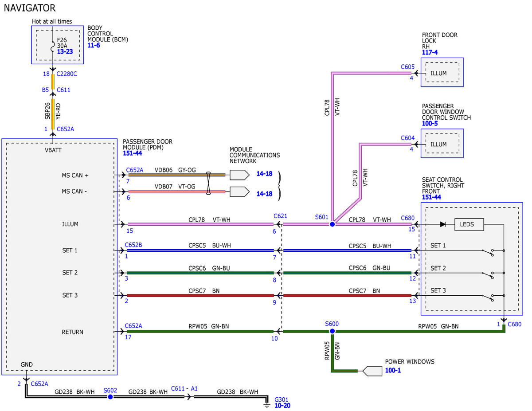Select the S602 splice dot
Screen dimensions: 532x411
110,396
